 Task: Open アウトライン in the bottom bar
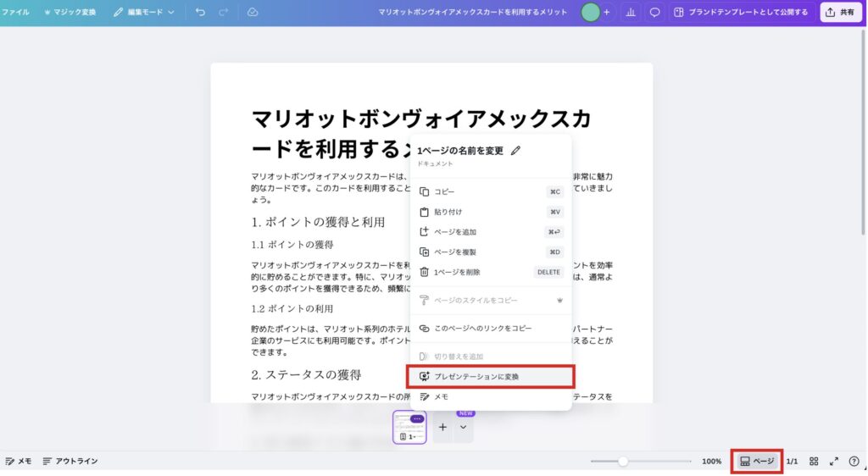70,461
